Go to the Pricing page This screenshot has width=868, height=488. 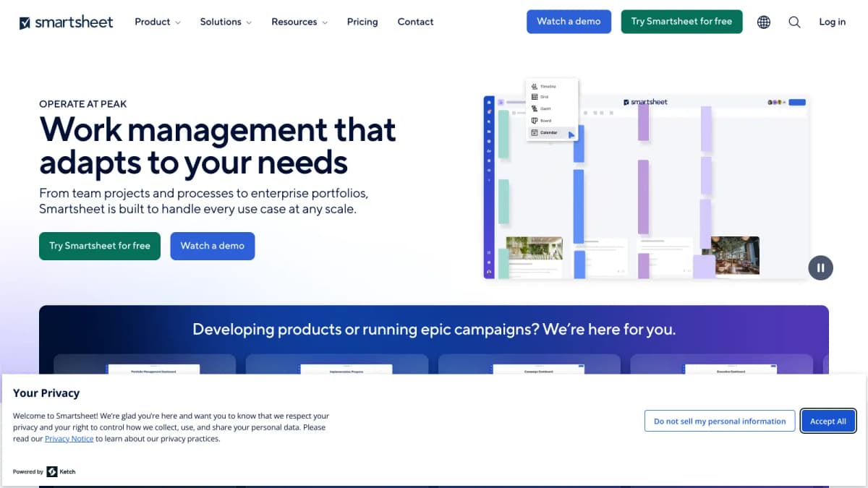(362, 22)
